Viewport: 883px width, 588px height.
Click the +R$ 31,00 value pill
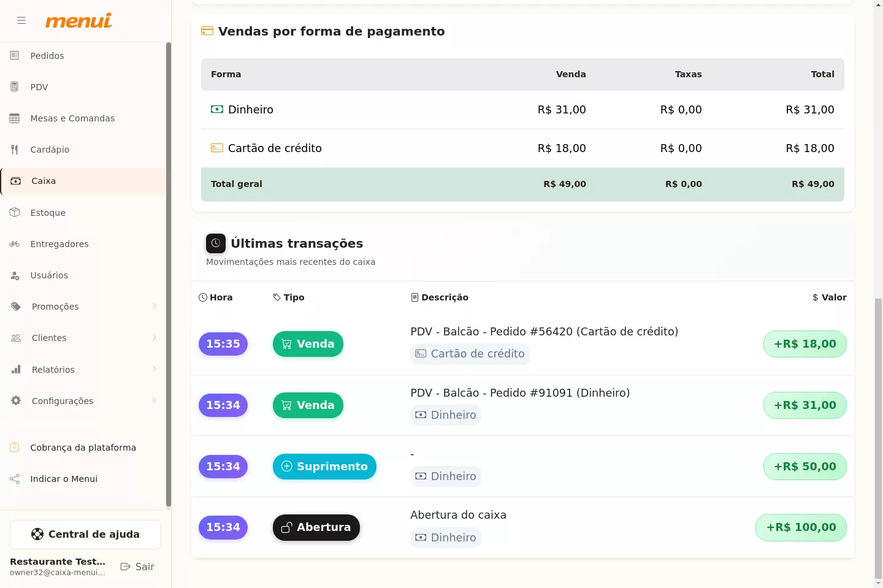click(805, 405)
